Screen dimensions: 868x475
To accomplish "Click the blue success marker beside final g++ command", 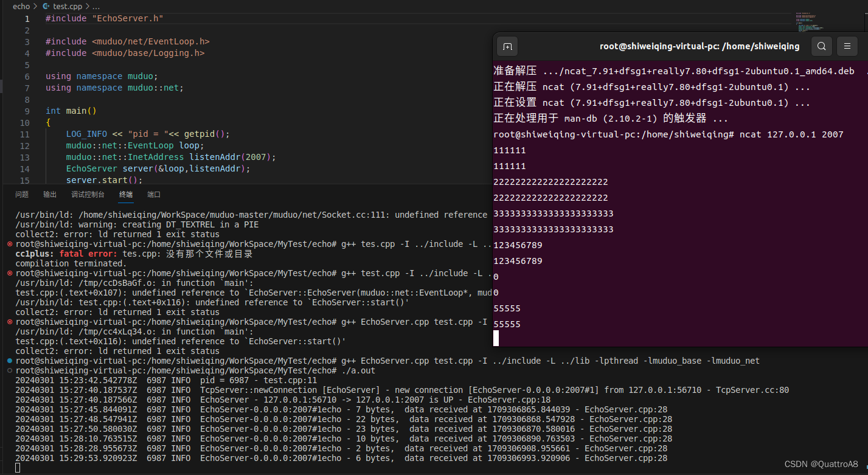I will 10,361.
